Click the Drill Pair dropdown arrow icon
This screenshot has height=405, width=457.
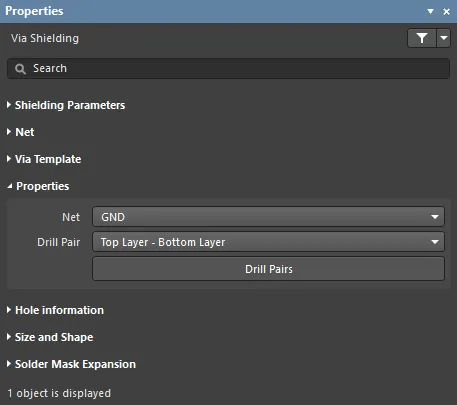(435, 242)
